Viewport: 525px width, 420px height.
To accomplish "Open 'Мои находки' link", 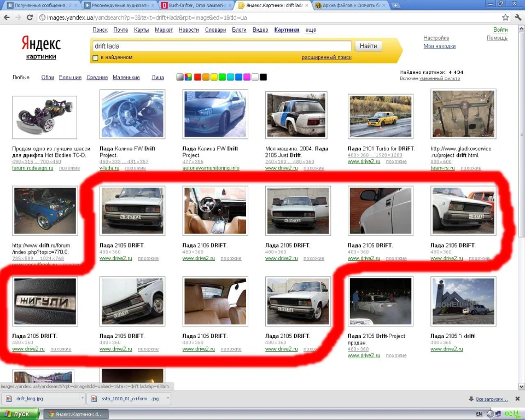I will [x=439, y=46].
